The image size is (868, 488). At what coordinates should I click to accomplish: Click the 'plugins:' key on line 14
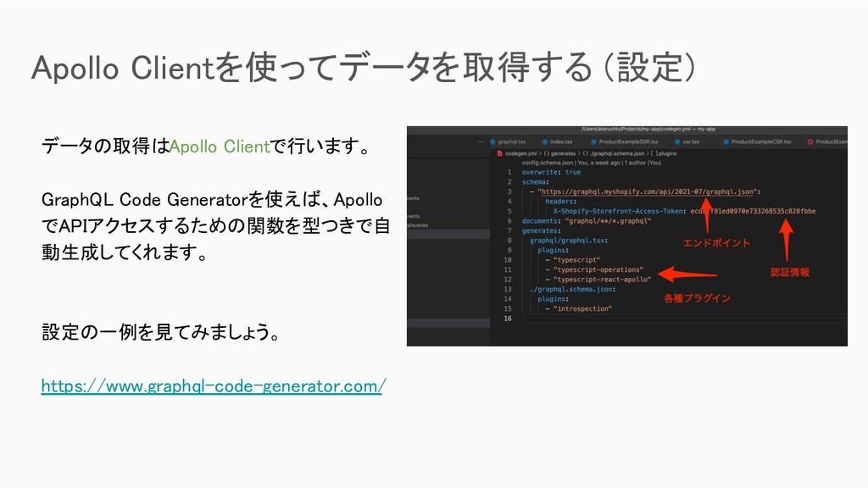pos(553,299)
